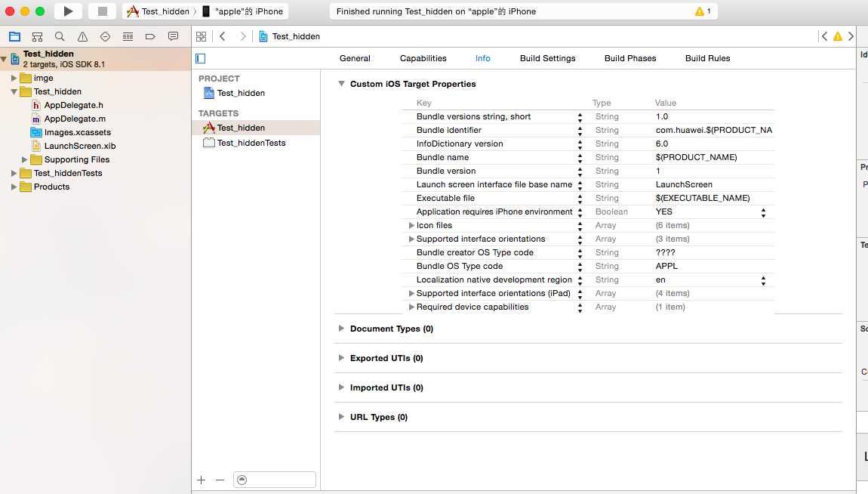Jump to previous issue arrow
The image size is (868, 494).
click(x=825, y=36)
